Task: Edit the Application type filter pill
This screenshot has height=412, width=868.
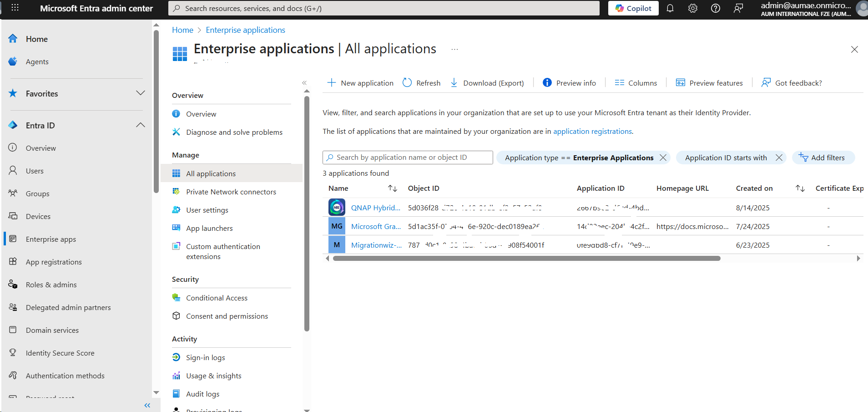Action: coord(579,158)
